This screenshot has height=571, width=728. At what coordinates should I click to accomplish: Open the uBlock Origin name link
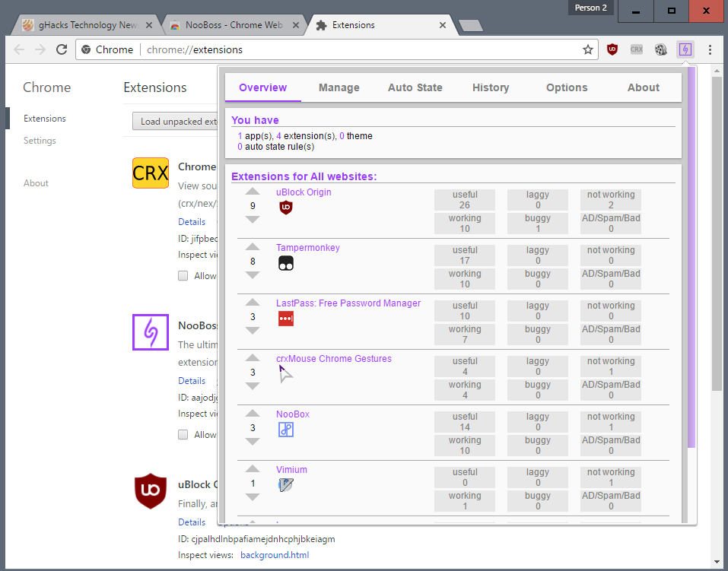[x=304, y=192]
